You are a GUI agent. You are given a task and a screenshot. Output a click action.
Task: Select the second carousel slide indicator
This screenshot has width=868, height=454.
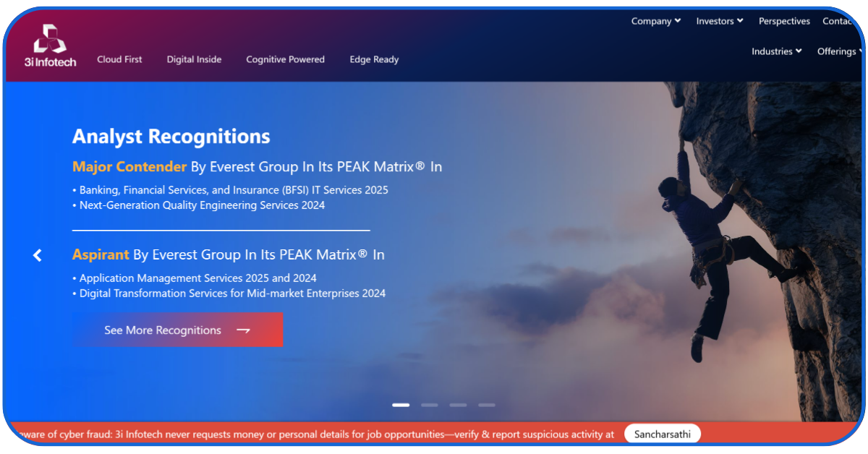coord(430,405)
